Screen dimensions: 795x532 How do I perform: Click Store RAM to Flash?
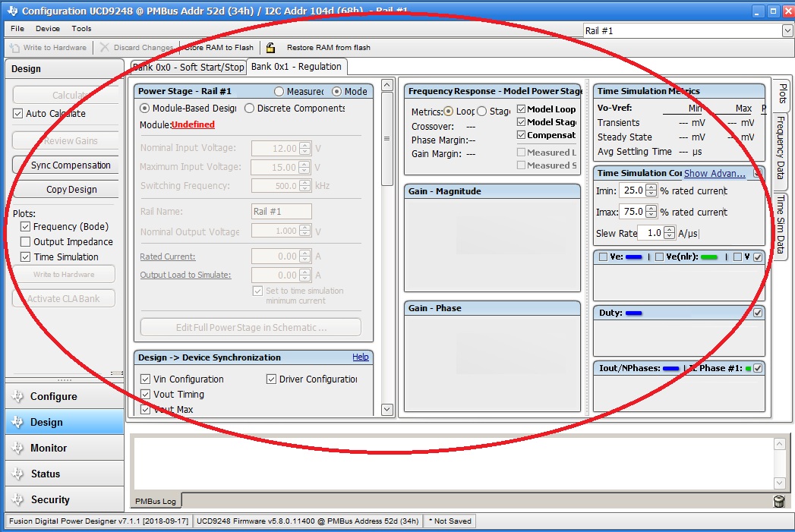[x=219, y=48]
